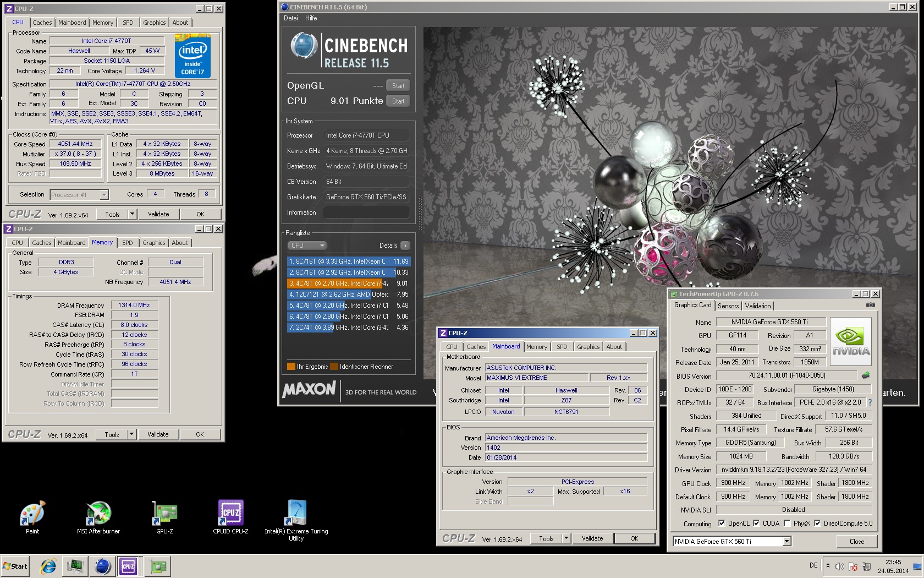The width and height of the screenshot is (924, 578).
Task: Click Bus Interface question mark in GPU-Z
Action: point(870,402)
